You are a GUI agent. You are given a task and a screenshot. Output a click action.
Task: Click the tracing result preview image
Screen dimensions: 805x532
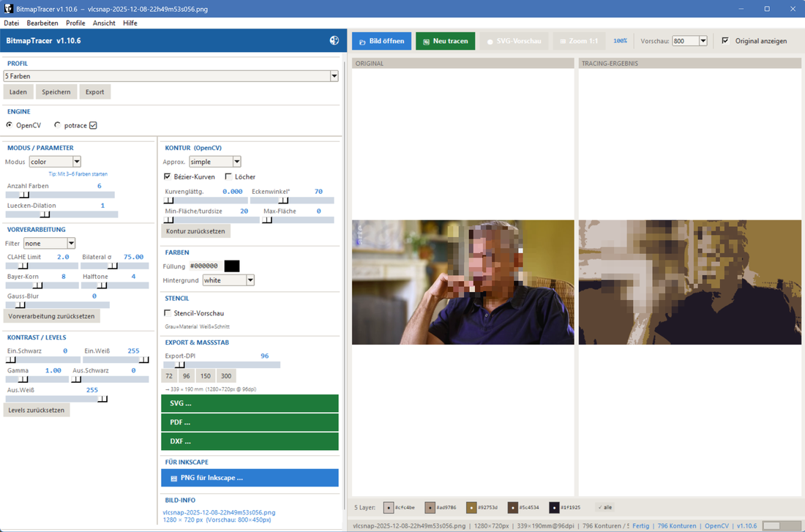tap(690, 282)
